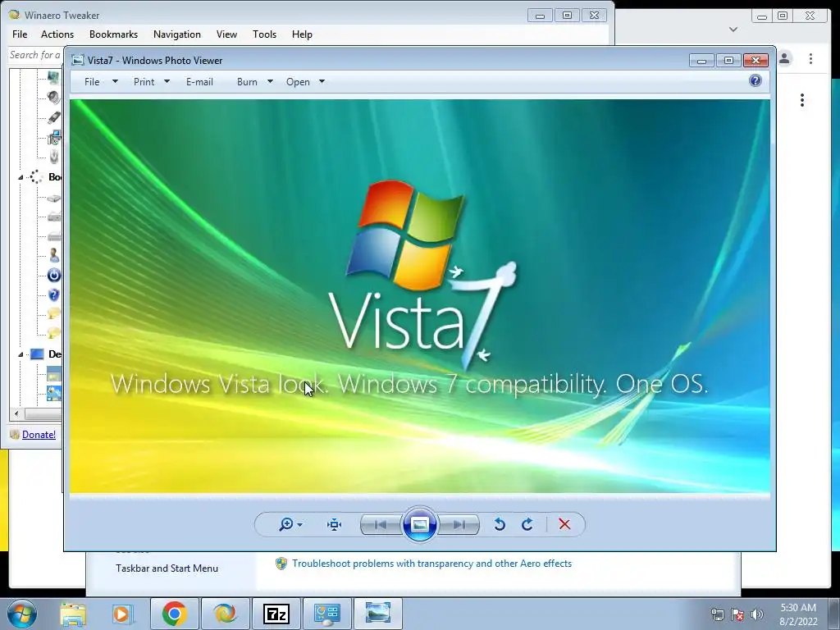Click E-mail in Photo Viewer toolbar
This screenshot has height=630, width=840.
coord(199,82)
